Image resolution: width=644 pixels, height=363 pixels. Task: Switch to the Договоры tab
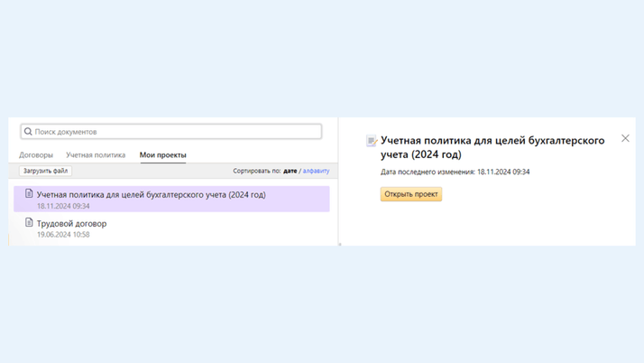pos(36,155)
